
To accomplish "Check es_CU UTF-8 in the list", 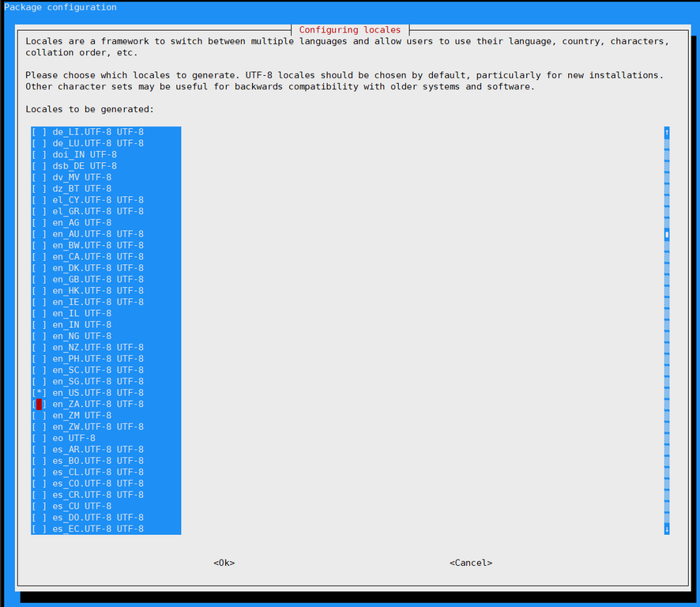I will click(39, 507).
